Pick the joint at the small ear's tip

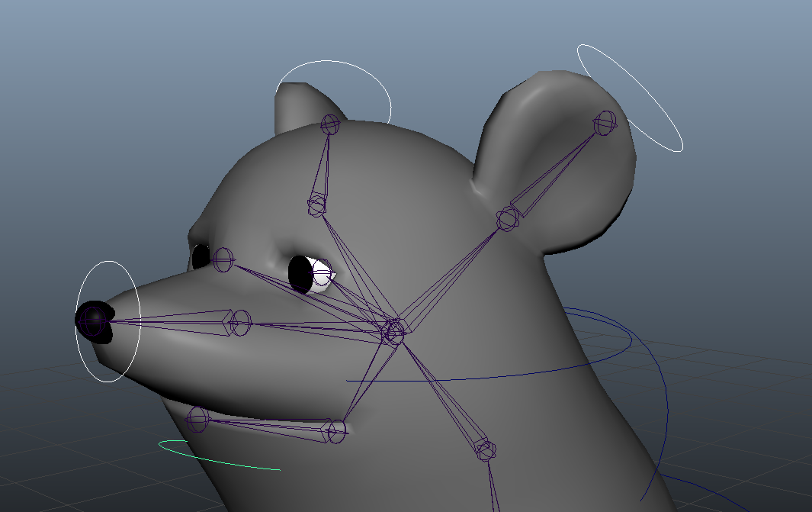[x=330, y=124]
